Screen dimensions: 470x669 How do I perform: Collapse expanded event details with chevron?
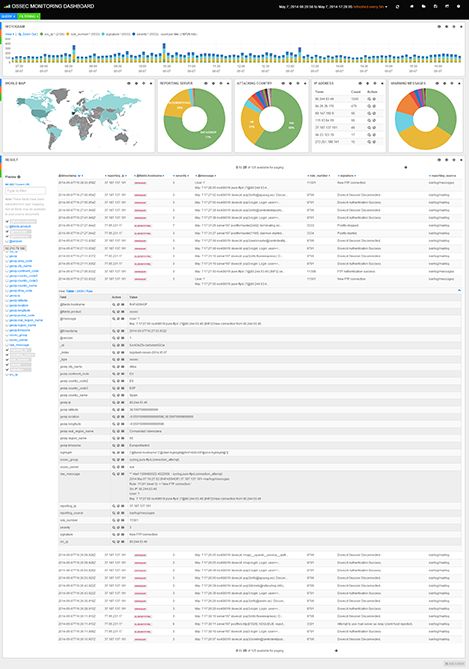pyautogui.click(x=459, y=291)
